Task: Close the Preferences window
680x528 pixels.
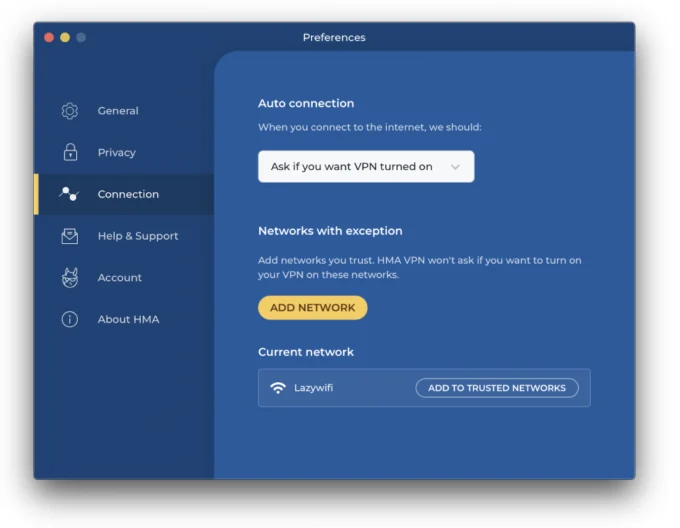Action: click(49, 37)
